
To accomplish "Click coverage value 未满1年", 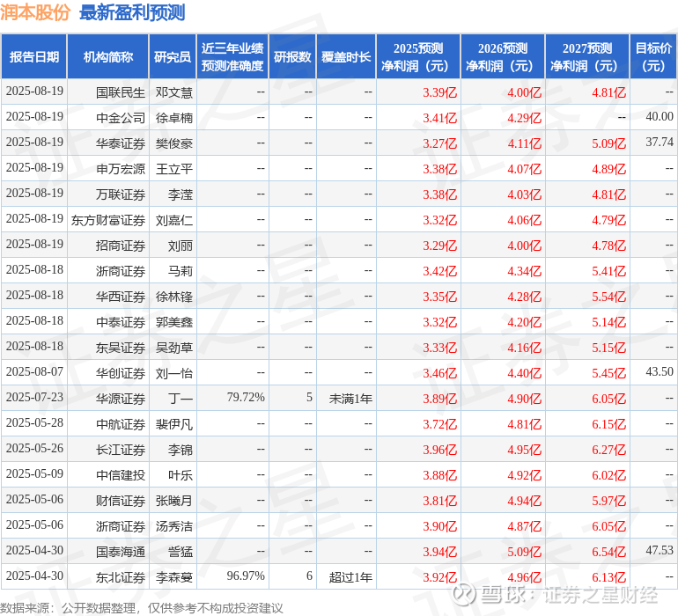I will click(350, 398).
